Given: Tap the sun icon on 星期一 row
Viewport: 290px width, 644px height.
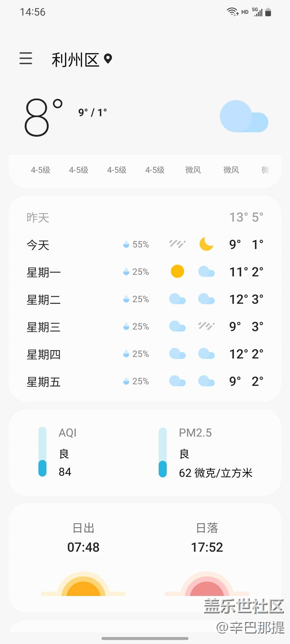Looking at the screenshot, I should click(178, 272).
